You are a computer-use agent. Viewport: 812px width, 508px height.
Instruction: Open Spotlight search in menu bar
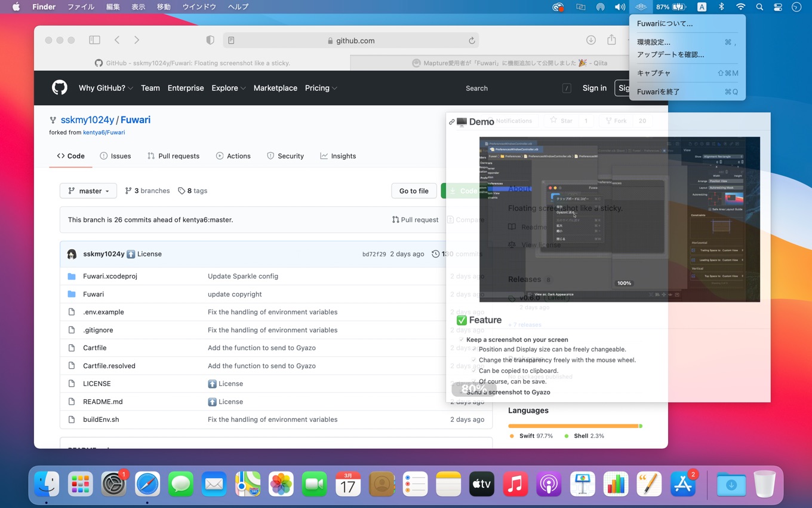759,7
